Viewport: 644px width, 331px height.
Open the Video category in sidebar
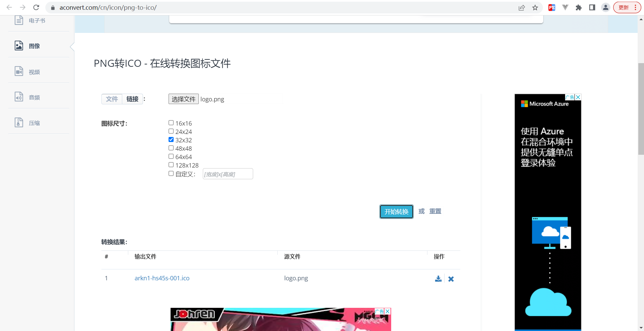pyautogui.click(x=34, y=72)
